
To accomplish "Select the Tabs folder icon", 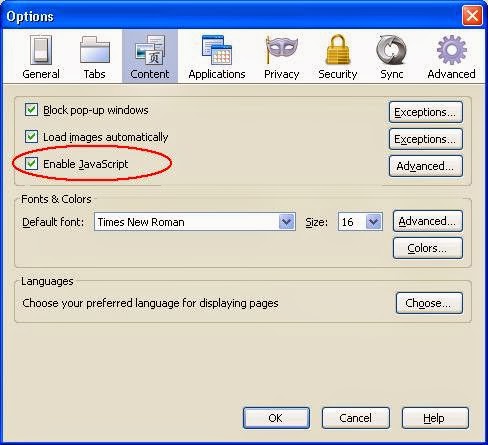I will pos(95,50).
